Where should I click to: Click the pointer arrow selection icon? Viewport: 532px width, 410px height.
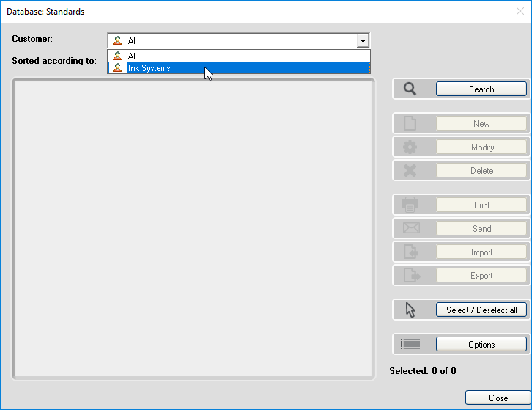pos(410,310)
